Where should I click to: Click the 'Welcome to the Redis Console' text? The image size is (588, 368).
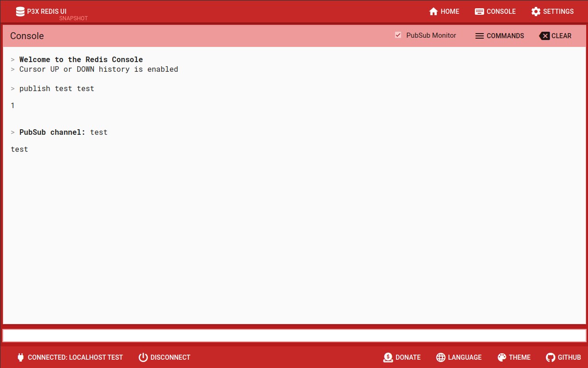(81, 60)
